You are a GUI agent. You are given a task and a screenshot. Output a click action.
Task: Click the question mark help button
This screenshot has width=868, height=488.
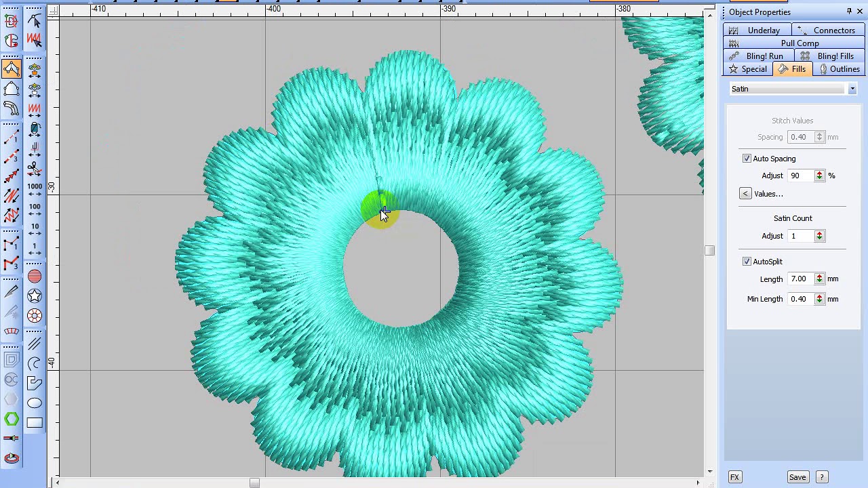click(822, 477)
